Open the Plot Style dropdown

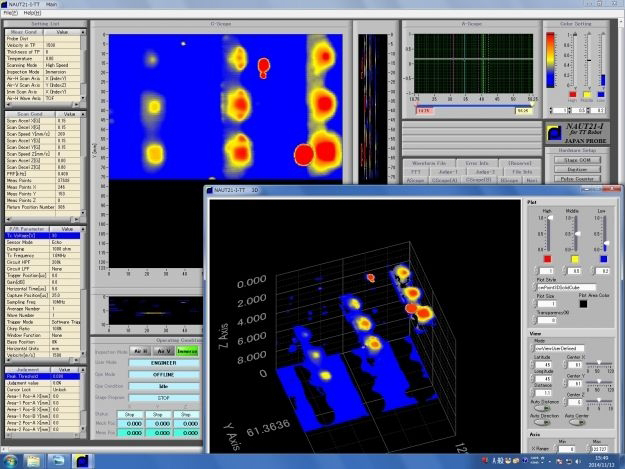567,286
